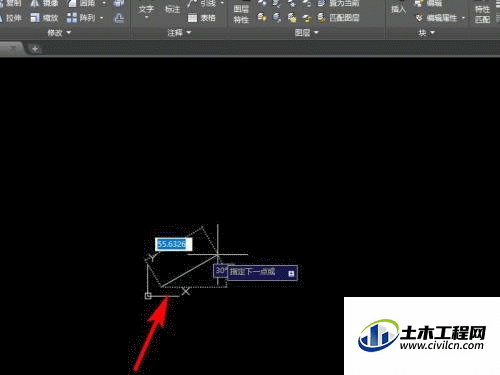The height and width of the screenshot is (375, 500).
Task: Click the Offset icon right of Array
Action: 118,18
